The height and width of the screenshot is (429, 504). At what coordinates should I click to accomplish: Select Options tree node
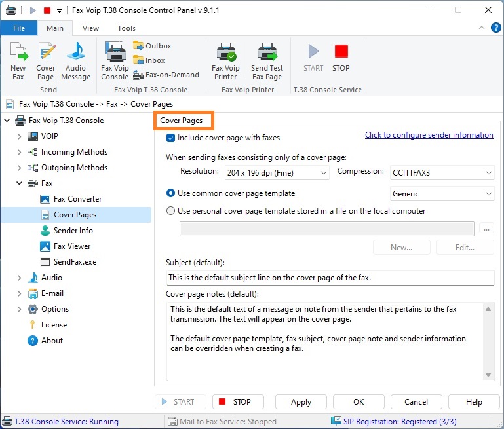point(55,309)
